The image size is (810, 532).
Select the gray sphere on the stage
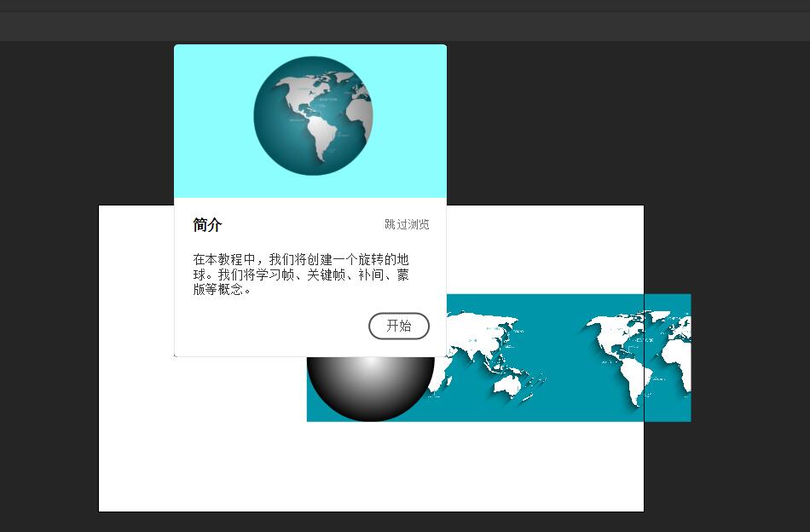(x=371, y=389)
